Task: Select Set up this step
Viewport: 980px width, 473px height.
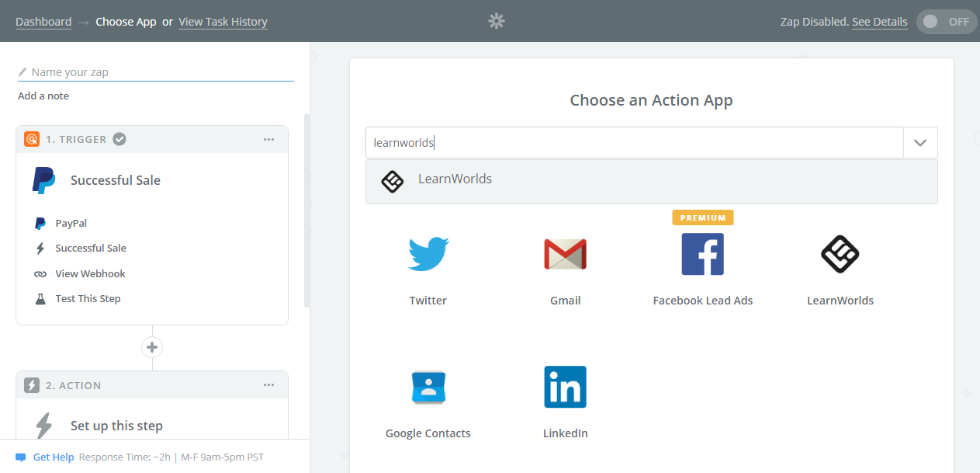Action: tap(116, 426)
